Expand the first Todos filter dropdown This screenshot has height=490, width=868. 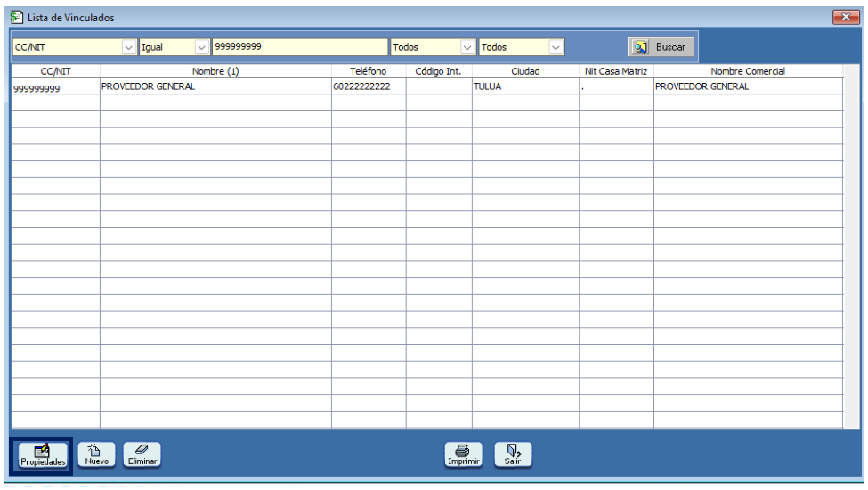pos(467,47)
